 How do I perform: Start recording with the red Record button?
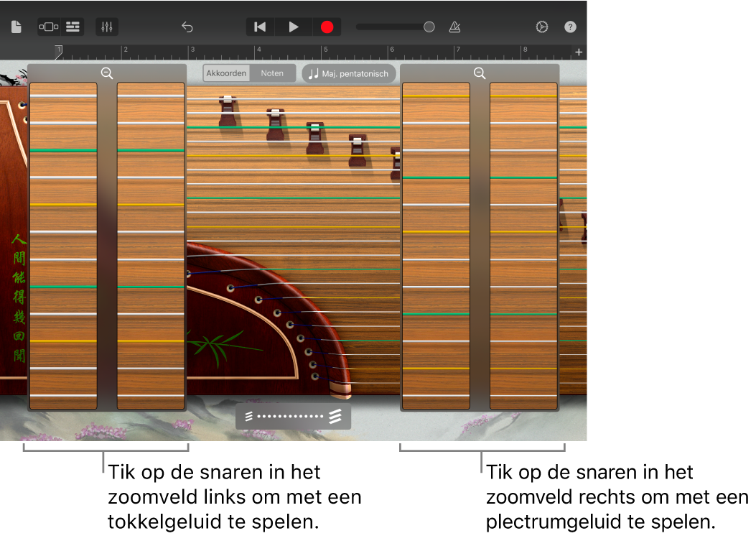(327, 27)
